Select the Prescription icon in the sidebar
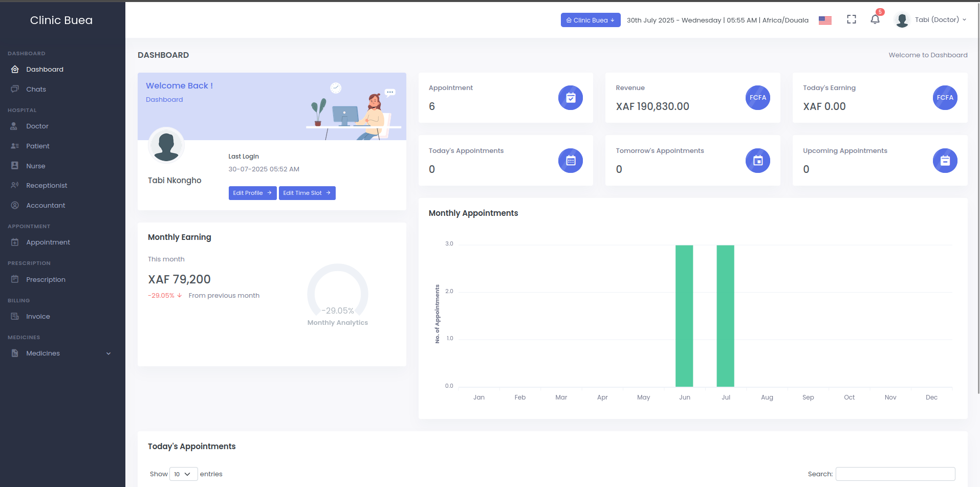The height and width of the screenshot is (487, 980). [15, 279]
